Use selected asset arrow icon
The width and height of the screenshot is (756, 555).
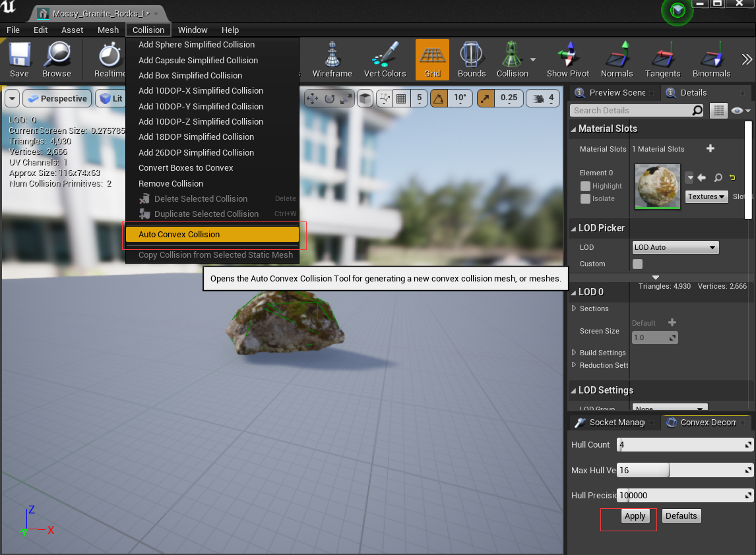pyautogui.click(x=701, y=177)
